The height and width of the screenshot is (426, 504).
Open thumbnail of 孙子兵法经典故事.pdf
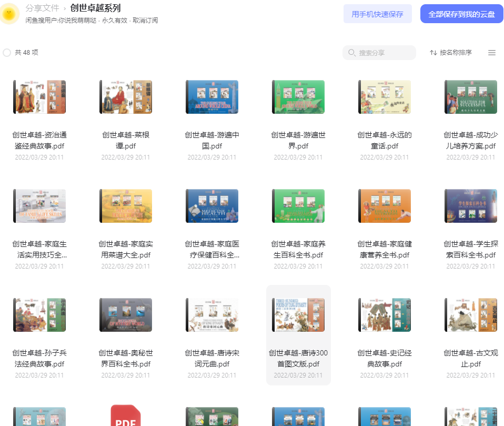(x=39, y=315)
